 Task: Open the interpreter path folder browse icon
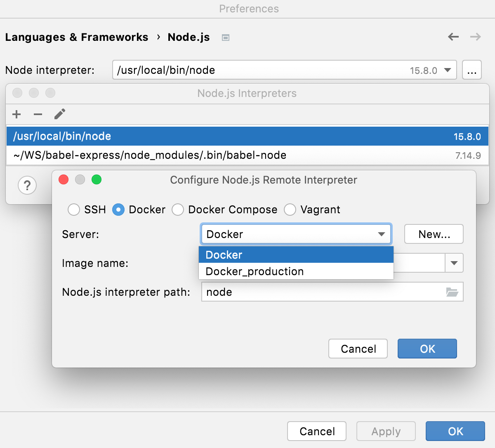[452, 292]
